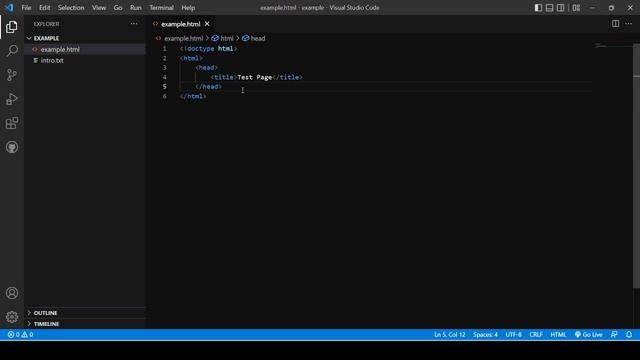Open the Manage settings gear

click(12, 317)
